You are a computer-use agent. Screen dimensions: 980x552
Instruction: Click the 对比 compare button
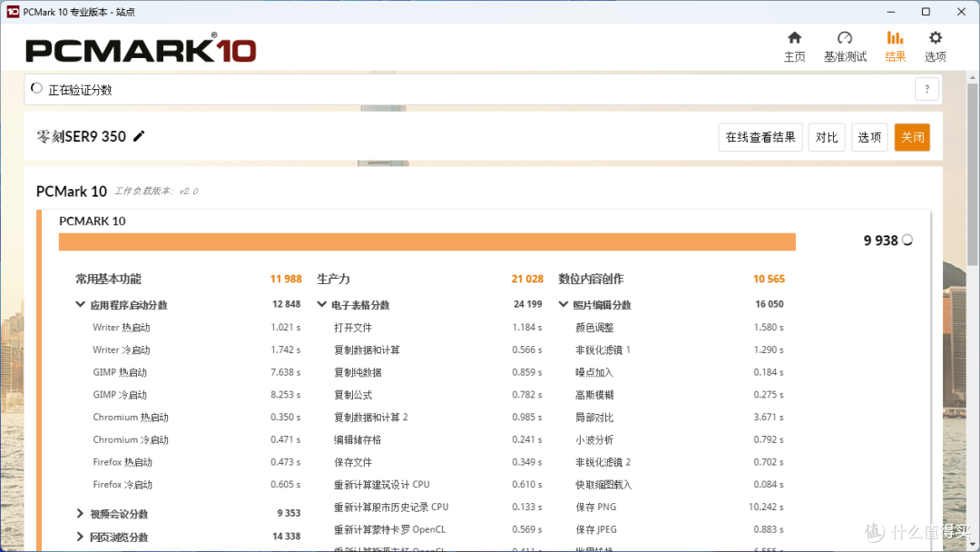(827, 137)
